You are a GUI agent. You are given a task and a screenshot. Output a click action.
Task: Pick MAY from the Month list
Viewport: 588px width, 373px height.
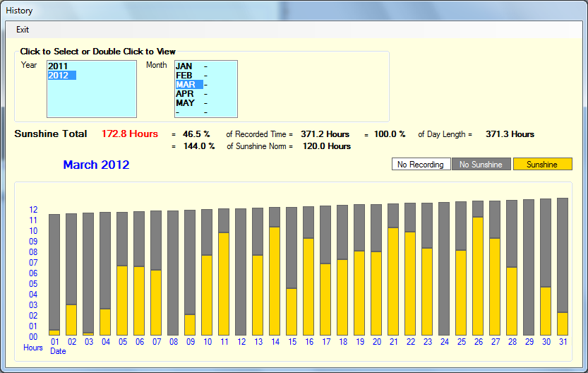point(185,103)
